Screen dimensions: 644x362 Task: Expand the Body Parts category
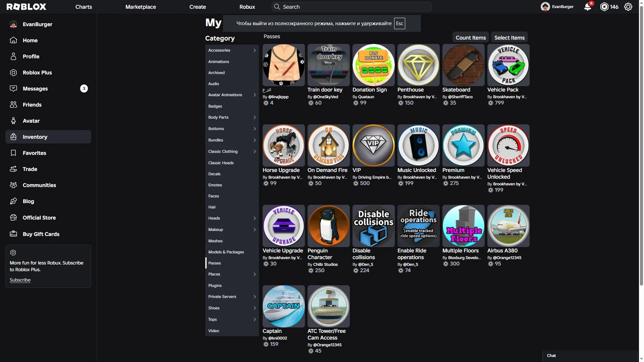[232, 117]
